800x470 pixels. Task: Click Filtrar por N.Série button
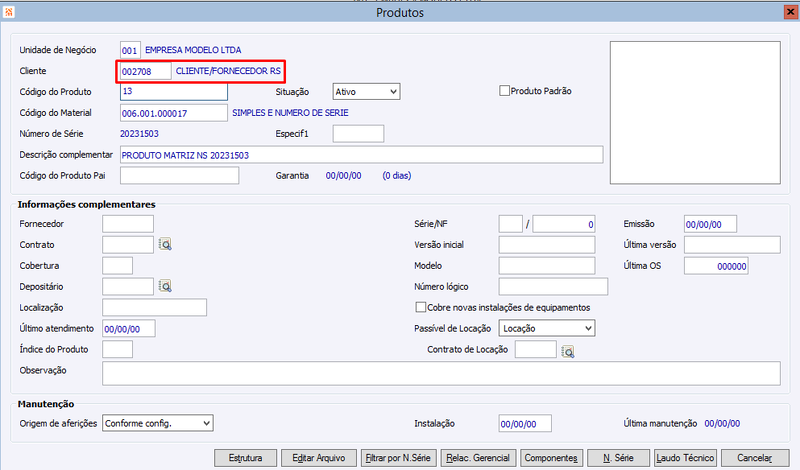coord(398,458)
